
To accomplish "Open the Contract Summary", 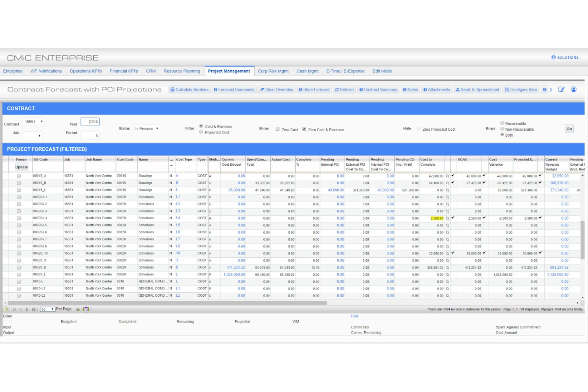I will pyautogui.click(x=378, y=90).
